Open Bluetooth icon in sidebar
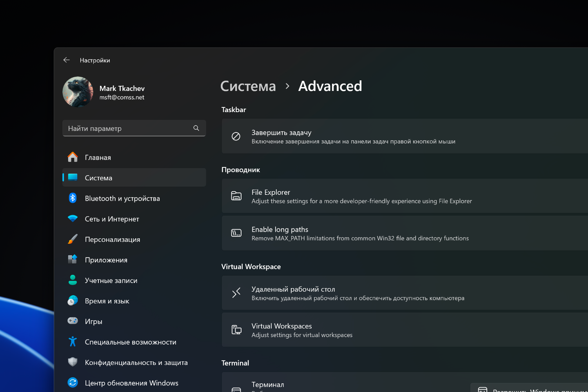The width and height of the screenshot is (588, 392). tap(73, 198)
